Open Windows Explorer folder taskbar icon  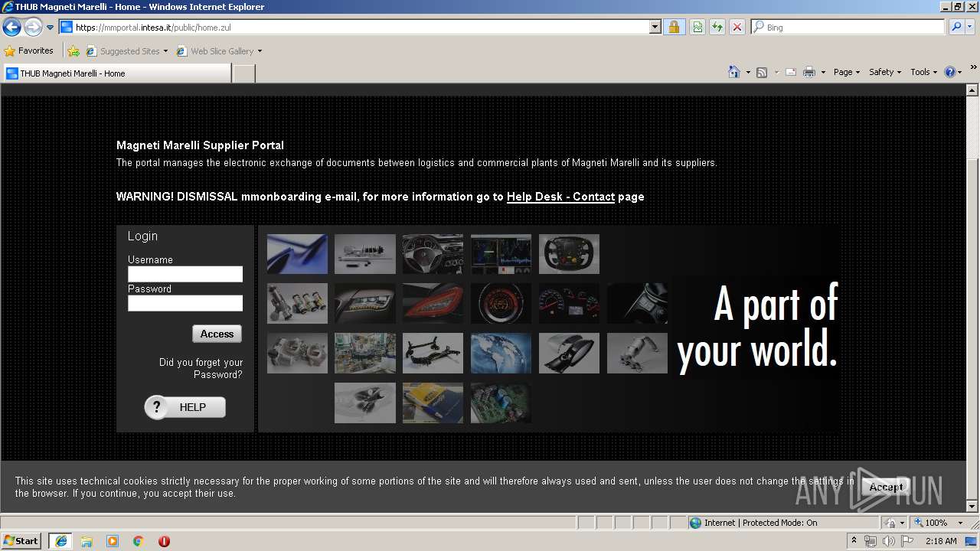[x=87, y=541]
